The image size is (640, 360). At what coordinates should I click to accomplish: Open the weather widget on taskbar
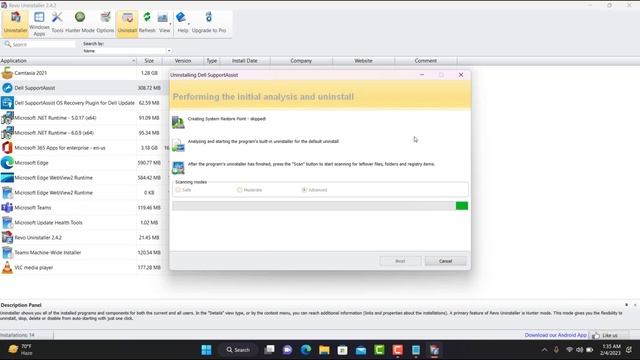[x=20, y=350]
